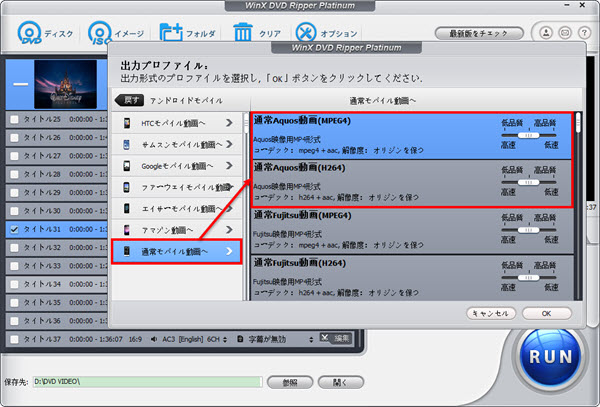Click the 参照 browse button
Screen dimensions: 600x407
(x=290, y=383)
